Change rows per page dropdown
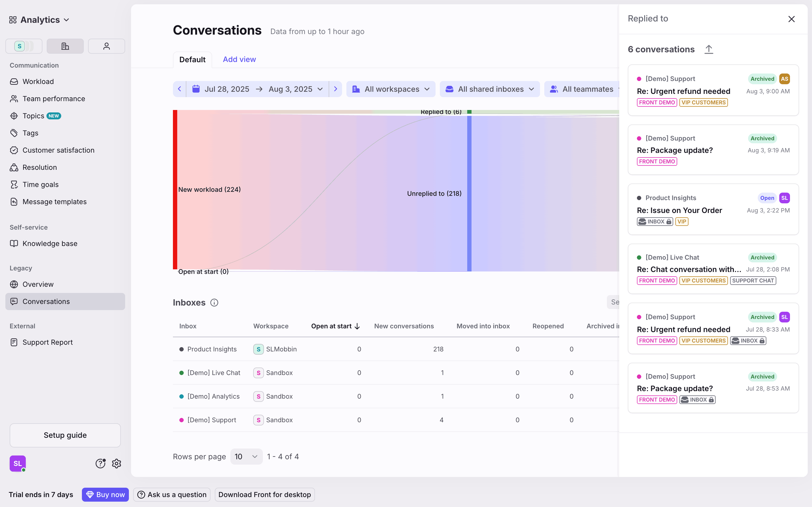This screenshot has width=812, height=507. tap(246, 456)
